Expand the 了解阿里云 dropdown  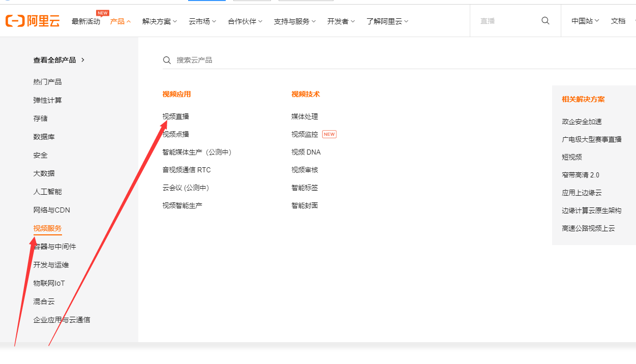pyautogui.click(x=387, y=21)
